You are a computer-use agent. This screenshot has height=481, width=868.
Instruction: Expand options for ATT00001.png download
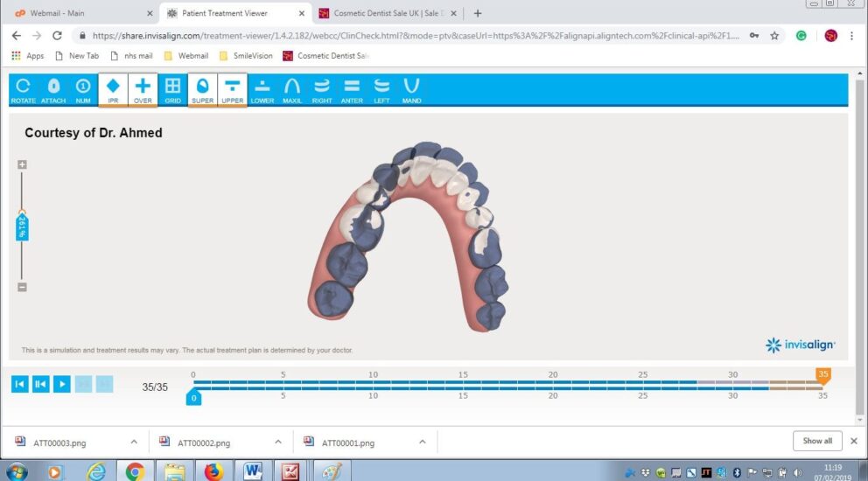point(423,442)
